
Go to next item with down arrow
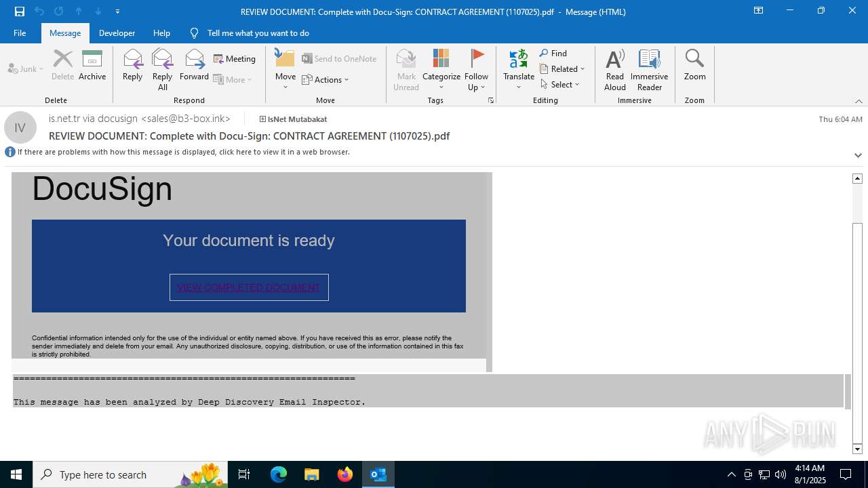[98, 11]
